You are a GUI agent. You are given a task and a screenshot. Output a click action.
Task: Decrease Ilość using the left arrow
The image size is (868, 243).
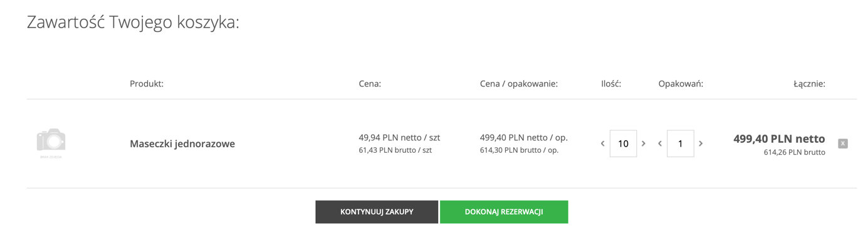[x=603, y=143]
